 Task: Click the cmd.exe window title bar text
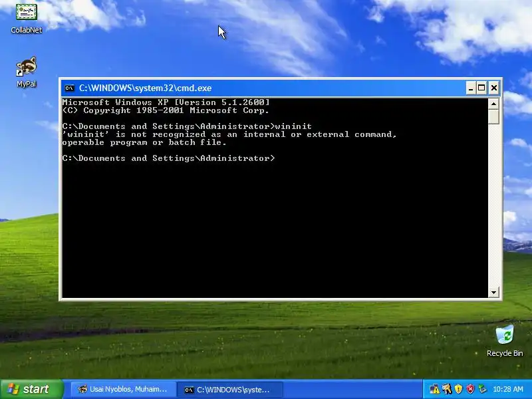click(x=145, y=88)
